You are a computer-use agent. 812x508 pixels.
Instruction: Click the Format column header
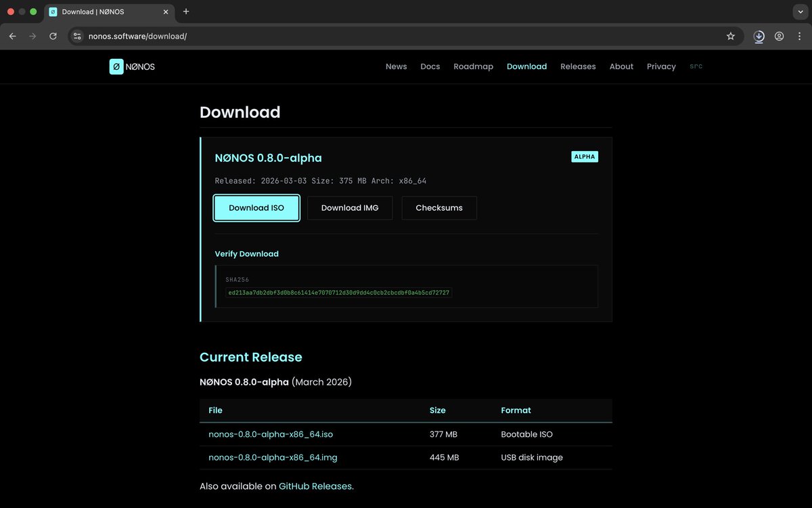click(x=516, y=410)
